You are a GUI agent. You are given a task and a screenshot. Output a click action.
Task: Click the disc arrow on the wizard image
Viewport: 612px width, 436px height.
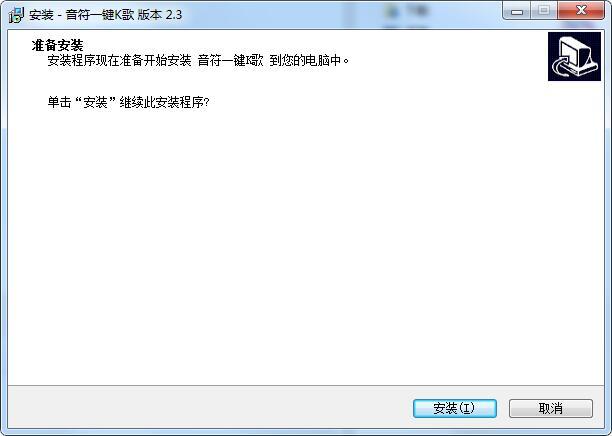(x=562, y=66)
